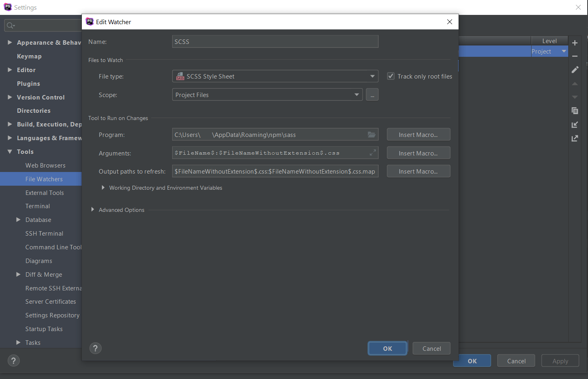
Task: Click Insert Macro for Program
Action: click(418, 135)
